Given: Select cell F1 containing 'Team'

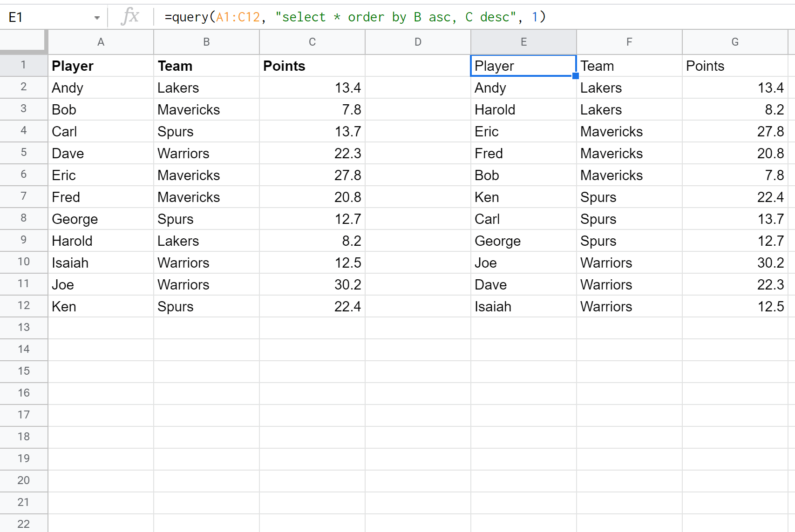Looking at the screenshot, I should 629,66.
